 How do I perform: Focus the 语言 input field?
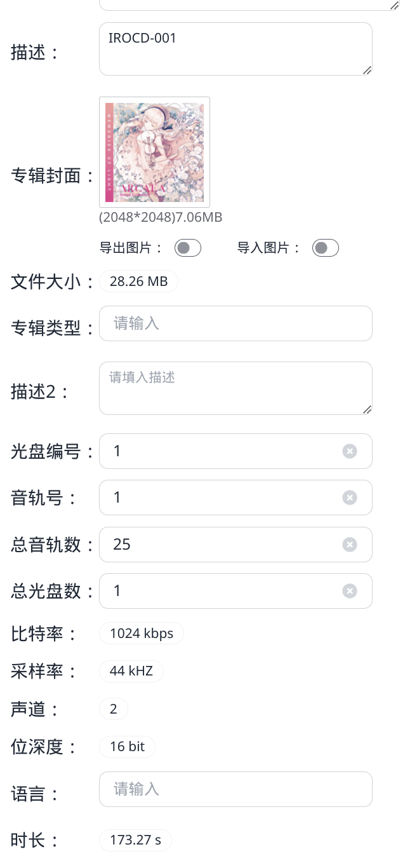point(235,789)
